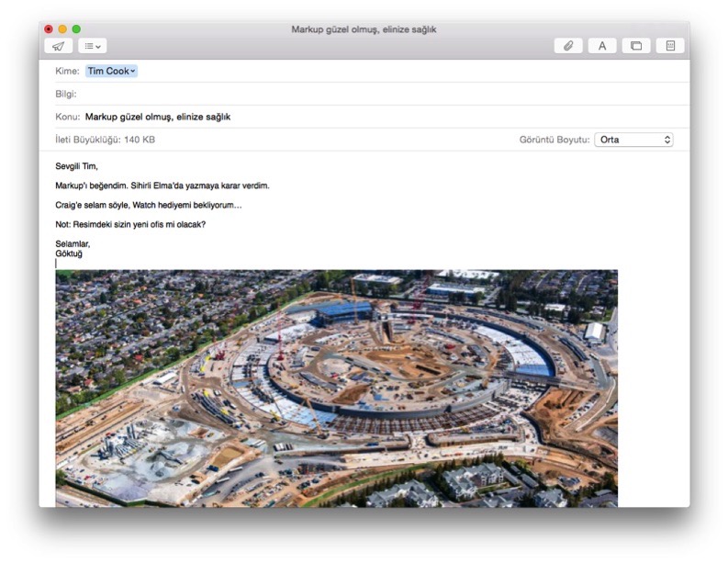Show the format bar with the A button
This screenshot has height=563, width=728.
tap(602, 46)
